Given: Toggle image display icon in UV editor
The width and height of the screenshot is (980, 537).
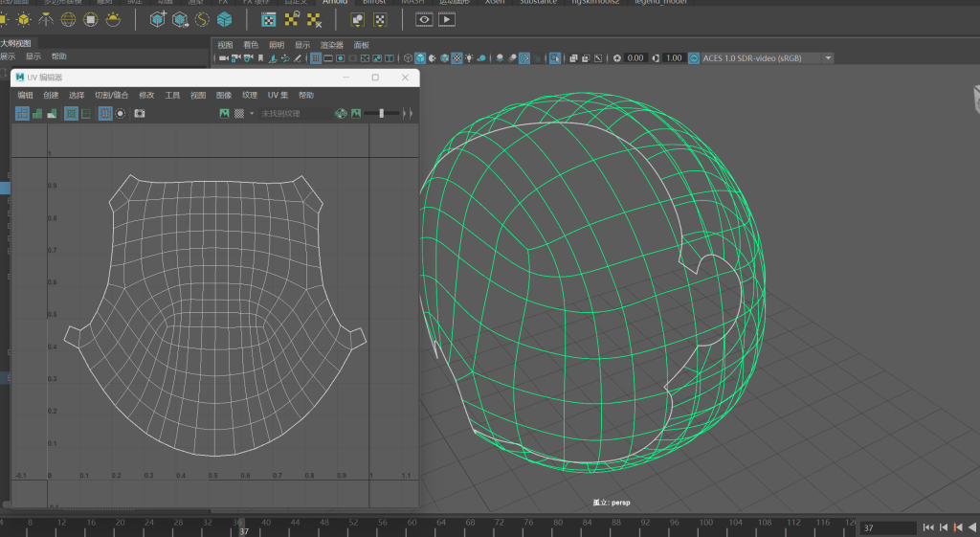Looking at the screenshot, I should pos(224,113).
